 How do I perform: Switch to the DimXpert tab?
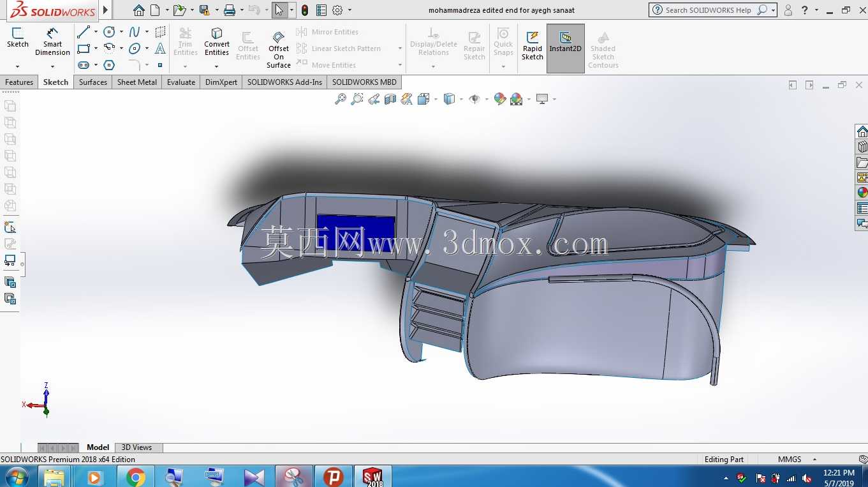[221, 82]
